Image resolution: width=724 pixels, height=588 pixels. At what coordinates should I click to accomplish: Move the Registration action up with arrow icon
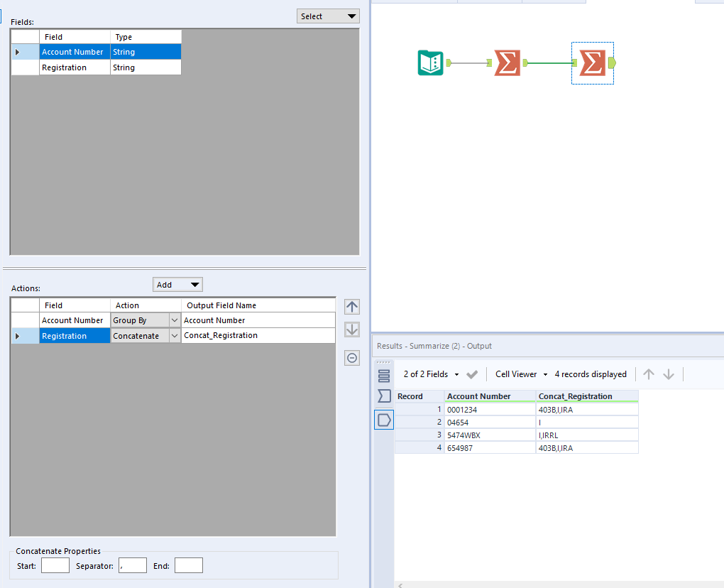[x=351, y=306]
